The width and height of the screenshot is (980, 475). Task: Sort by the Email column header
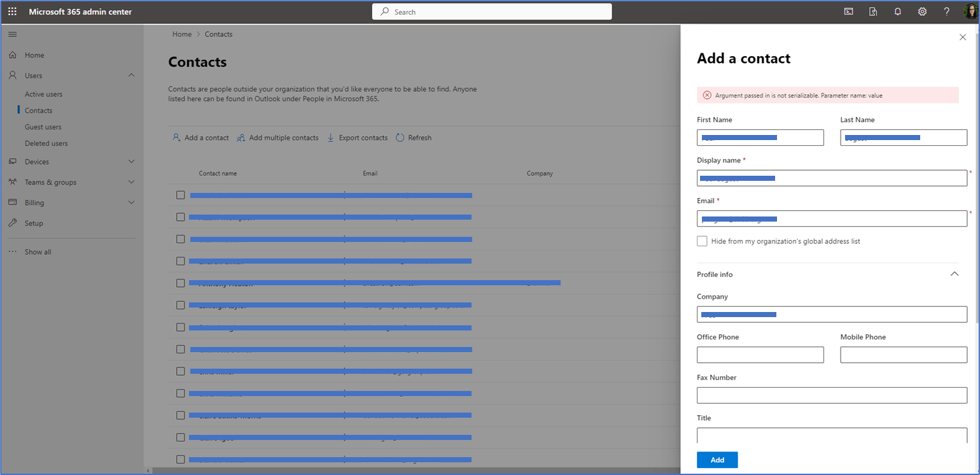click(x=370, y=173)
